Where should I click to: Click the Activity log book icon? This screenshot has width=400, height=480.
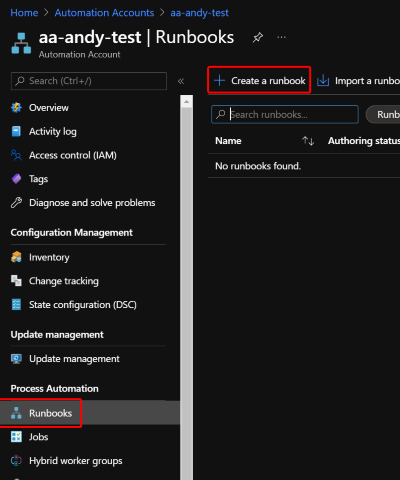coord(16,131)
